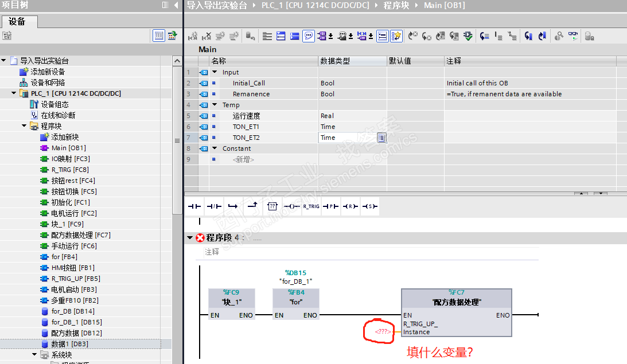Select the 配方数据处理 FC7 block in network
Image resolution: width=627 pixels, height=364 pixels.
pos(456,312)
